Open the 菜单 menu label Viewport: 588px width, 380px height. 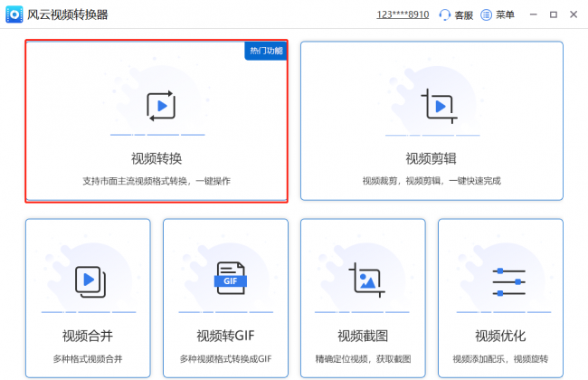[x=505, y=14]
